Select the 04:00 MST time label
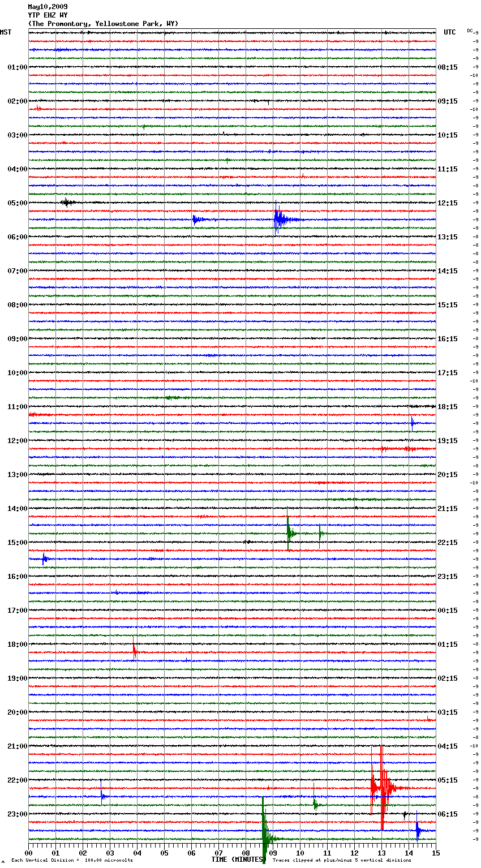The image size is (481, 868). [18, 169]
